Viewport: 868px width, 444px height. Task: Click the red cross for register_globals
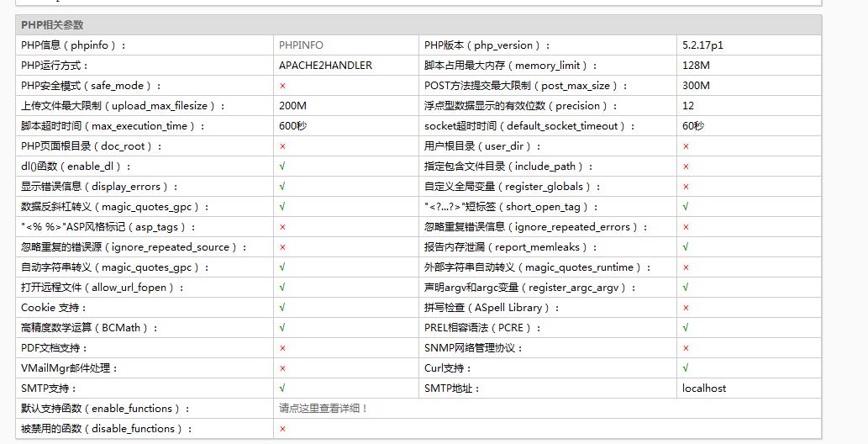click(686, 187)
